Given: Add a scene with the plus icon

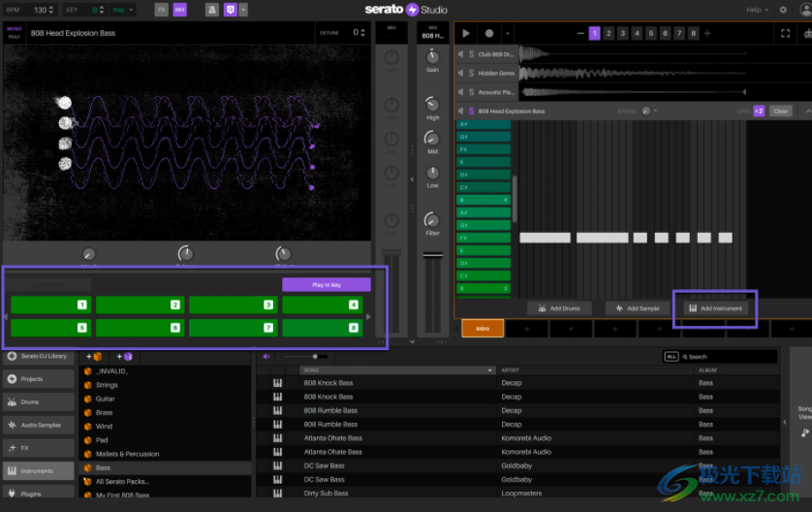Looking at the screenshot, I should click(707, 33).
